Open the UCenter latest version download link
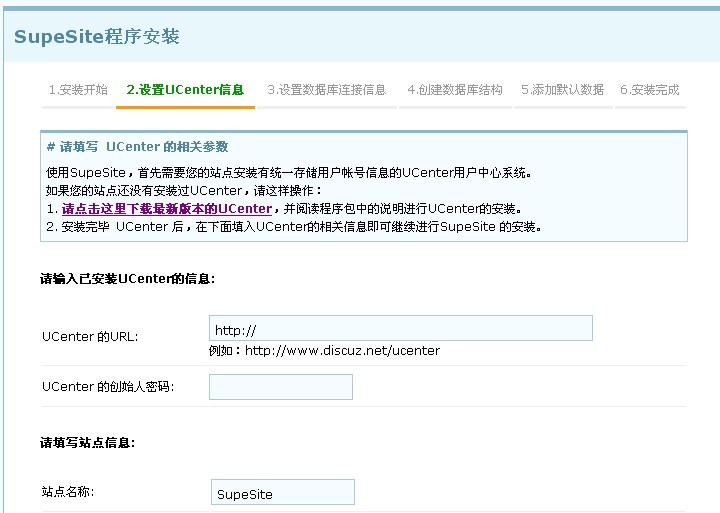The width and height of the screenshot is (720, 513). click(x=167, y=209)
